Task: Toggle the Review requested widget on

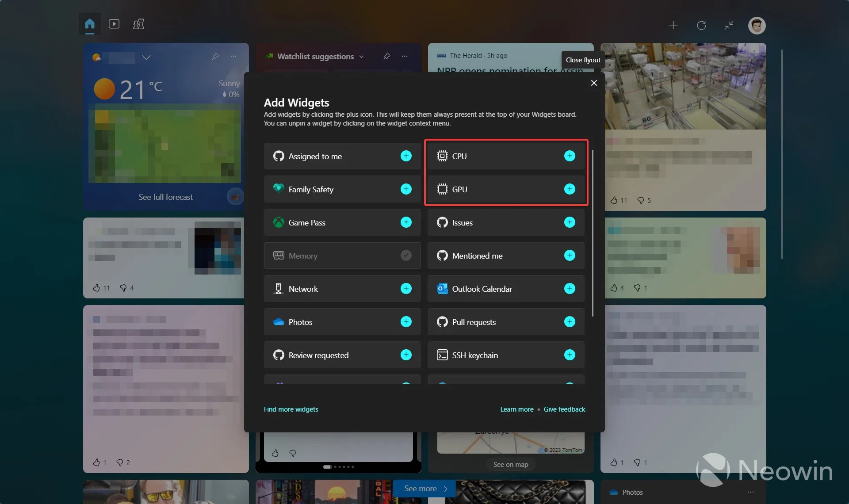Action: pyautogui.click(x=406, y=355)
